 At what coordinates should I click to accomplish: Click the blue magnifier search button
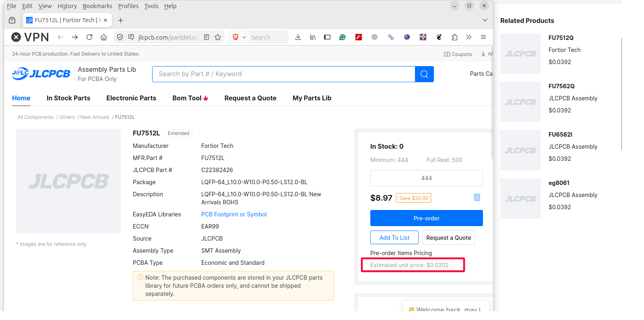tap(424, 74)
